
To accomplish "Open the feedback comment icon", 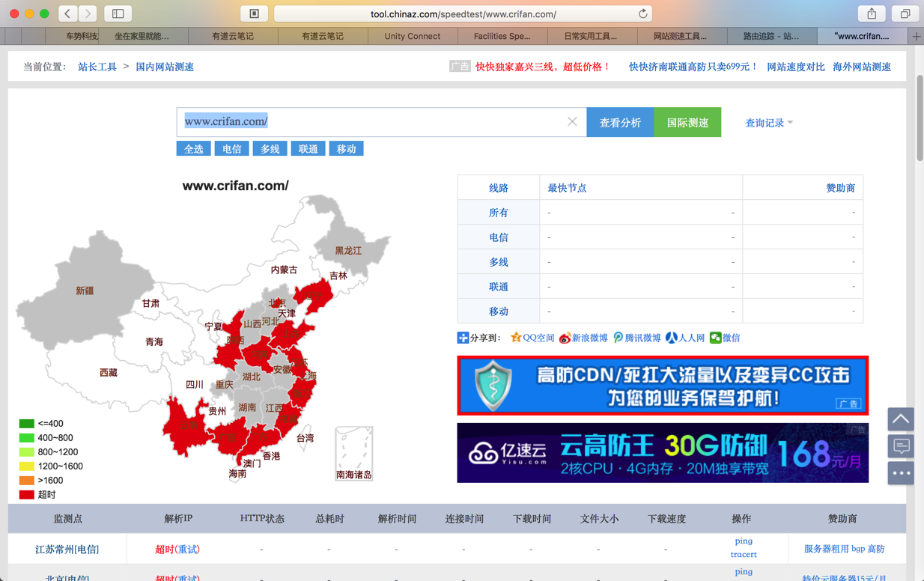I will pyautogui.click(x=901, y=446).
